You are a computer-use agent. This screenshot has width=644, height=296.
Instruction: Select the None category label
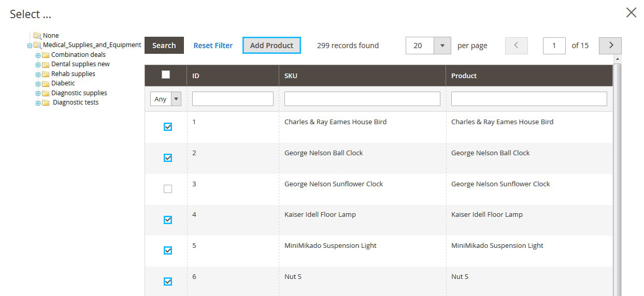[51, 36]
